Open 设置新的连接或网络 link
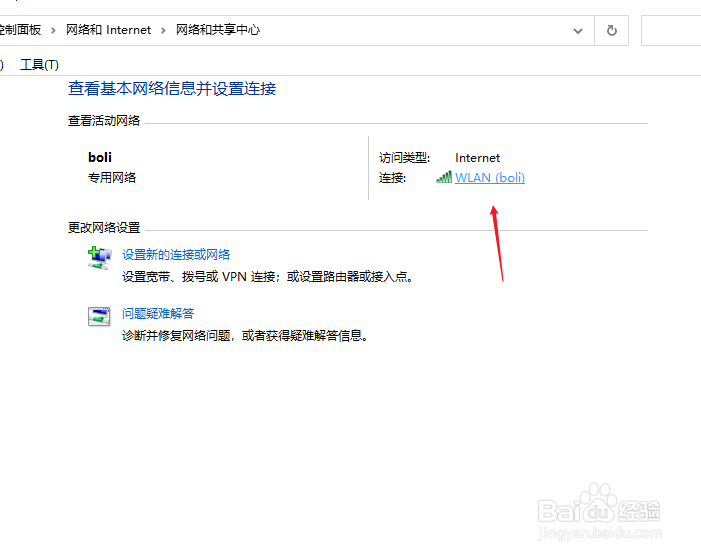This screenshot has height=558, width=701. (176, 254)
